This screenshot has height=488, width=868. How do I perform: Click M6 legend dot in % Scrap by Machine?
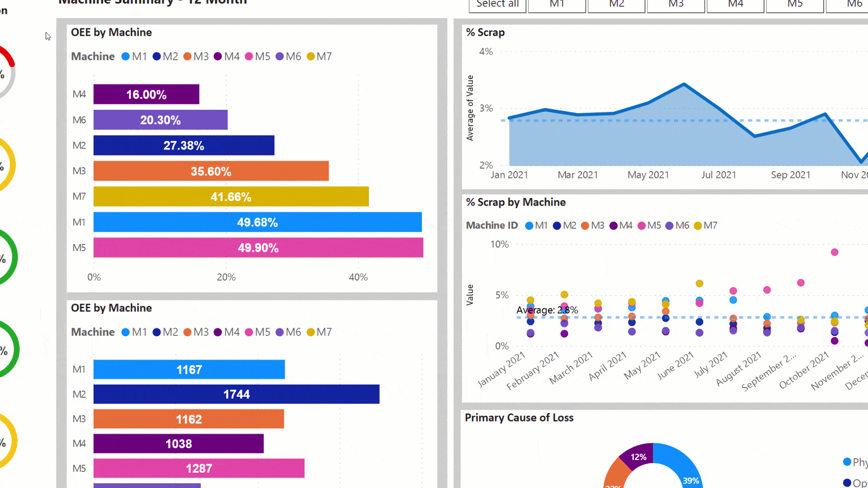pos(670,225)
